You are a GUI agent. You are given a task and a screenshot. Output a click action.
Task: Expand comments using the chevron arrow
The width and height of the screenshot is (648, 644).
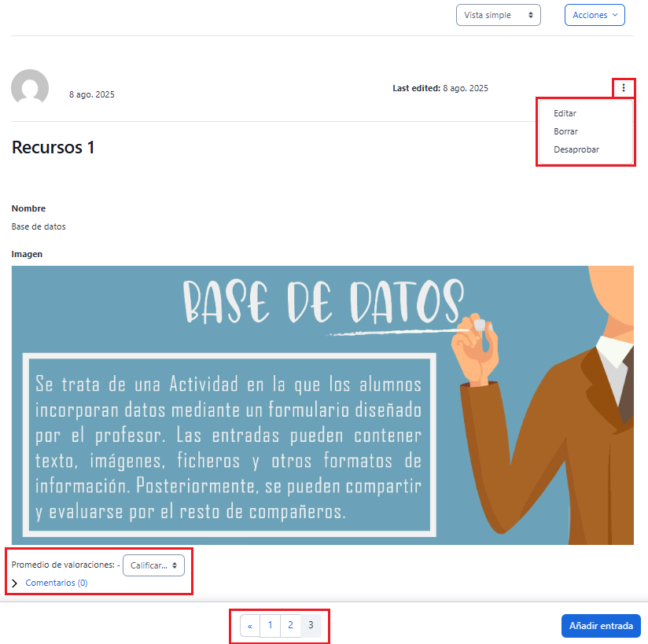click(15, 583)
